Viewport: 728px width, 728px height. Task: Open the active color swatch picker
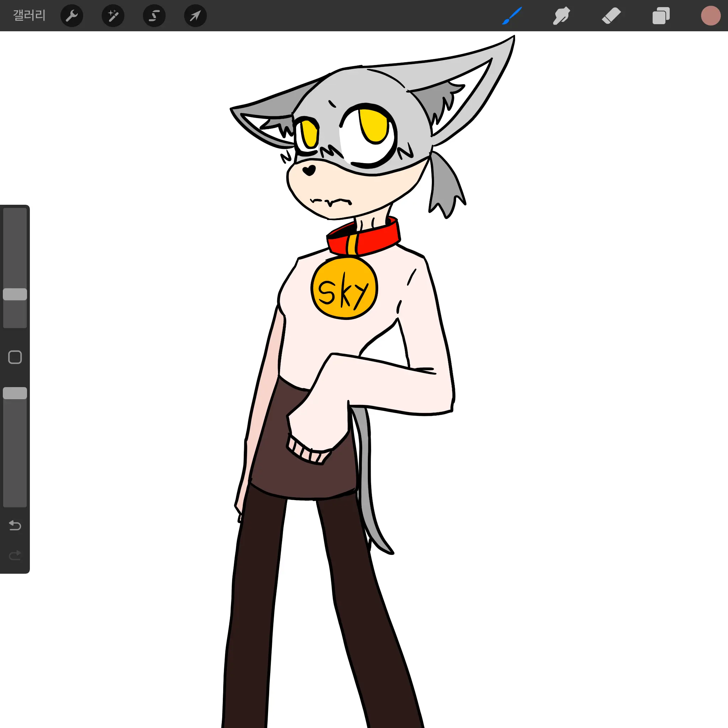pyautogui.click(x=710, y=16)
